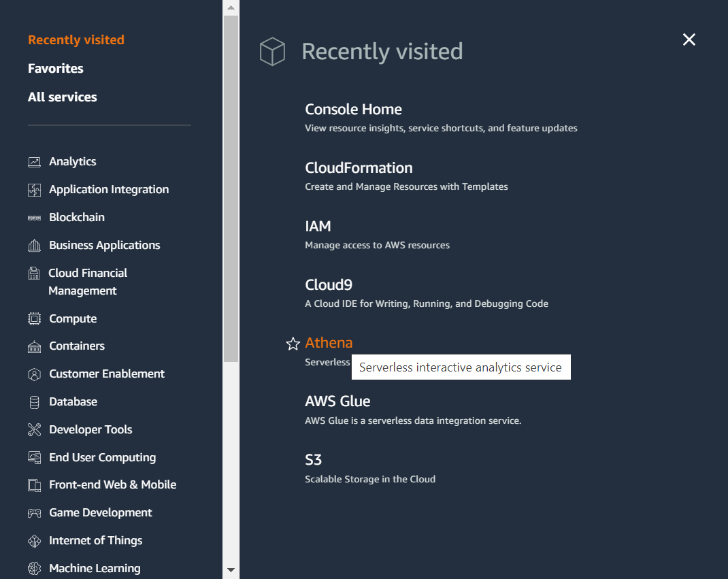Favorite Athena using the star toggle

click(x=293, y=344)
